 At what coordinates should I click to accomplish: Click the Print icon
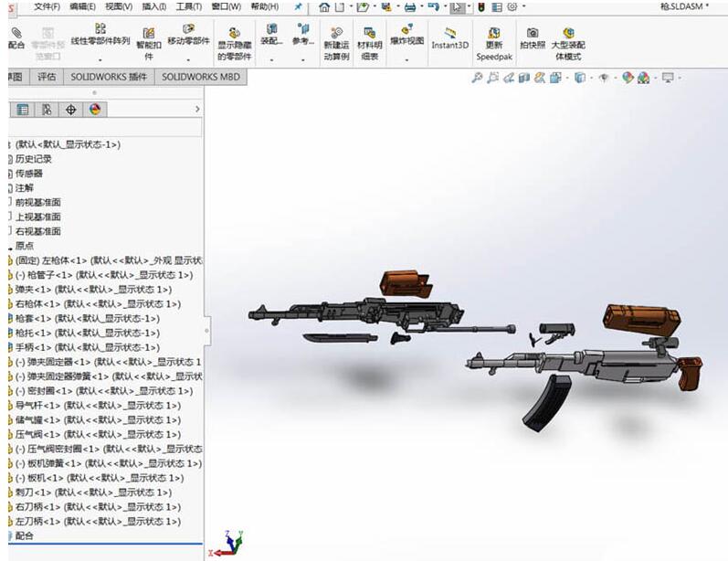pos(409,7)
